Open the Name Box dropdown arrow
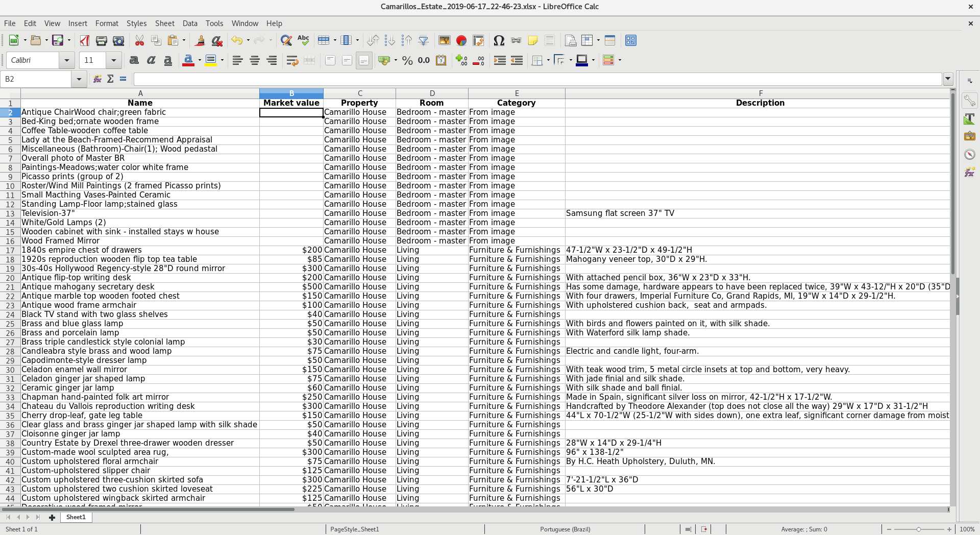980x535 pixels. tap(79, 79)
